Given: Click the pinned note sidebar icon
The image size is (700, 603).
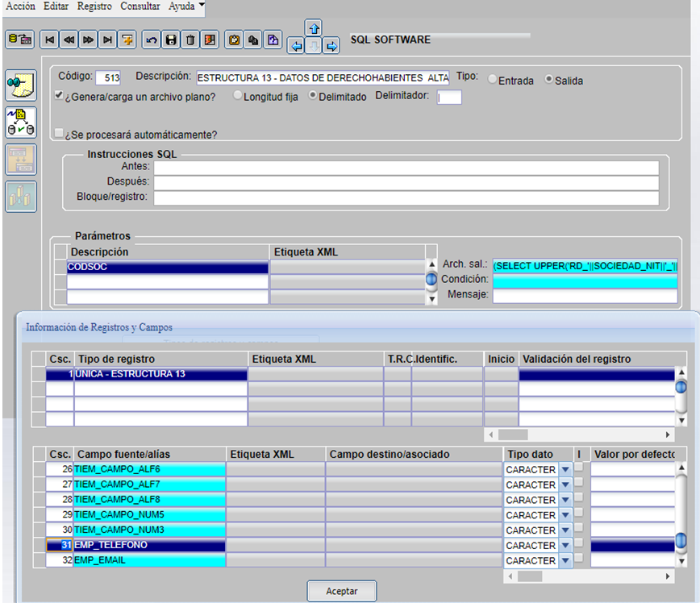Looking at the screenshot, I should point(20,85).
